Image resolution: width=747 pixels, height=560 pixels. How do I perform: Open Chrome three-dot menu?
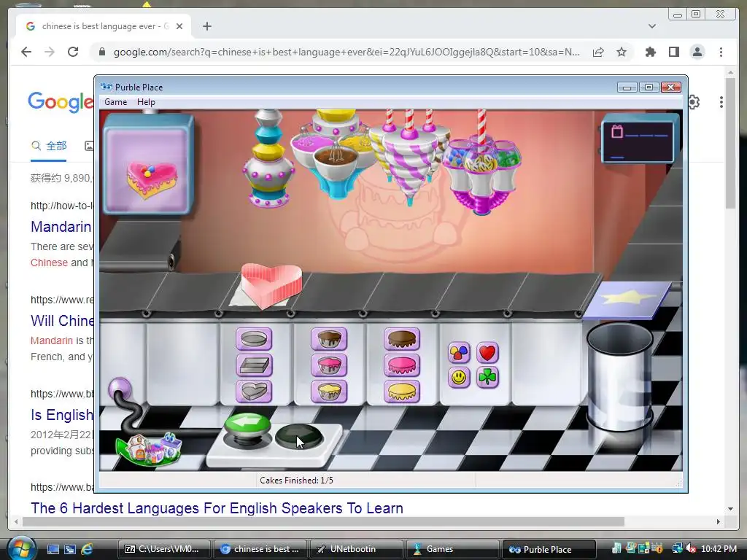click(721, 52)
